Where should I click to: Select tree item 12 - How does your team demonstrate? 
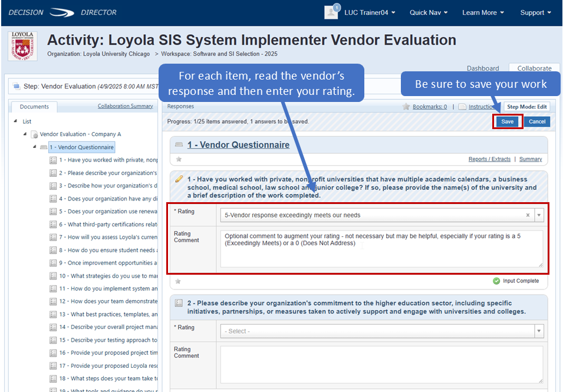[108, 302]
